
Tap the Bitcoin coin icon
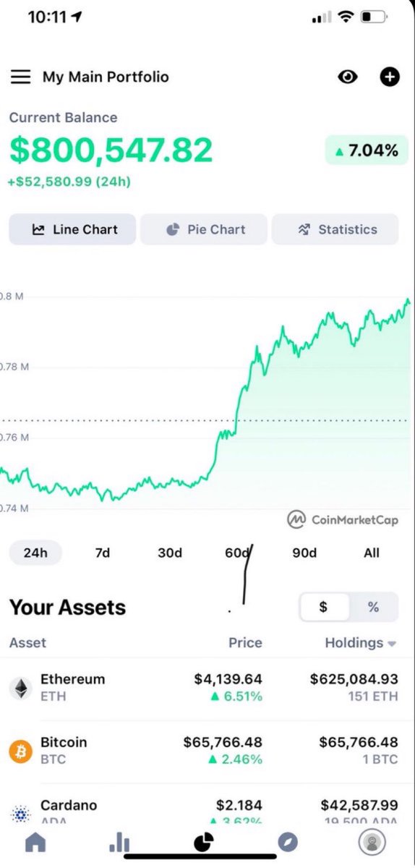(21, 751)
